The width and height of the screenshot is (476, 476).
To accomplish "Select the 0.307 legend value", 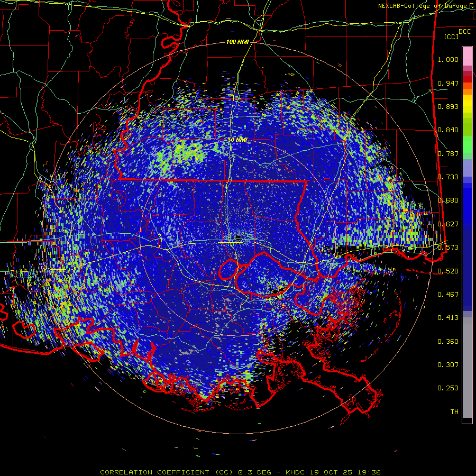I will click(x=448, y=365).
